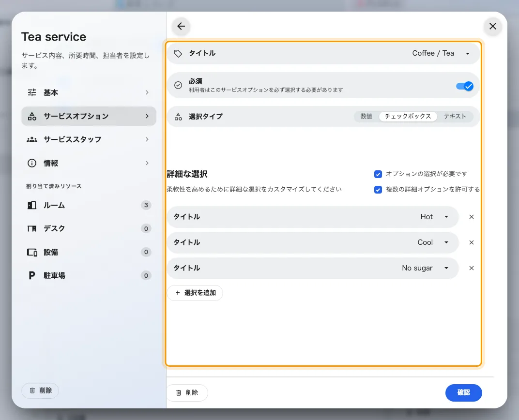Open the 設備 resource row
The image size is (519, 420).
click(89, 252)
